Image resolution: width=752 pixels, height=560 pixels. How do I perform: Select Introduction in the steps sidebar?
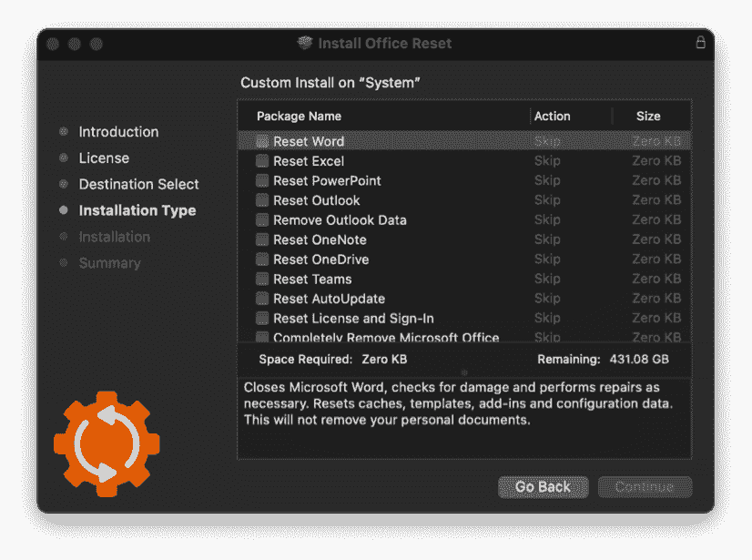pyautogui.click(x=118, y=131)
